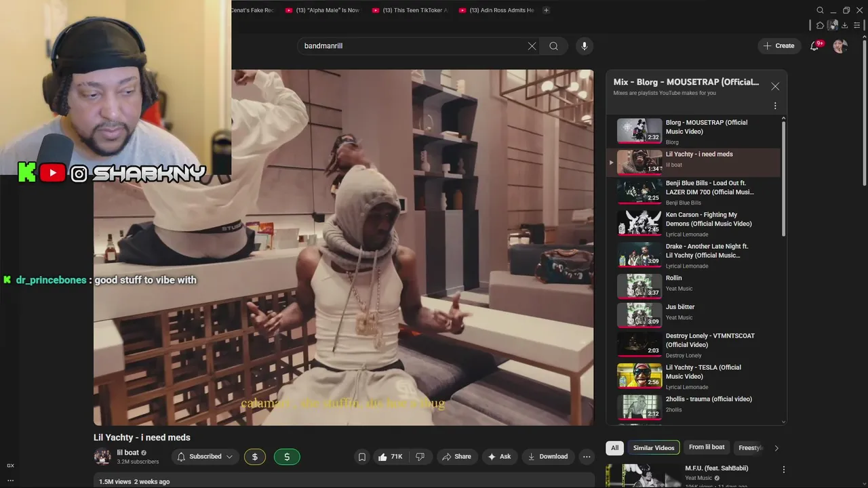Screen dimensions: 868x488
Task: Start voice search with the microphone icon
Action: [585, 46]
